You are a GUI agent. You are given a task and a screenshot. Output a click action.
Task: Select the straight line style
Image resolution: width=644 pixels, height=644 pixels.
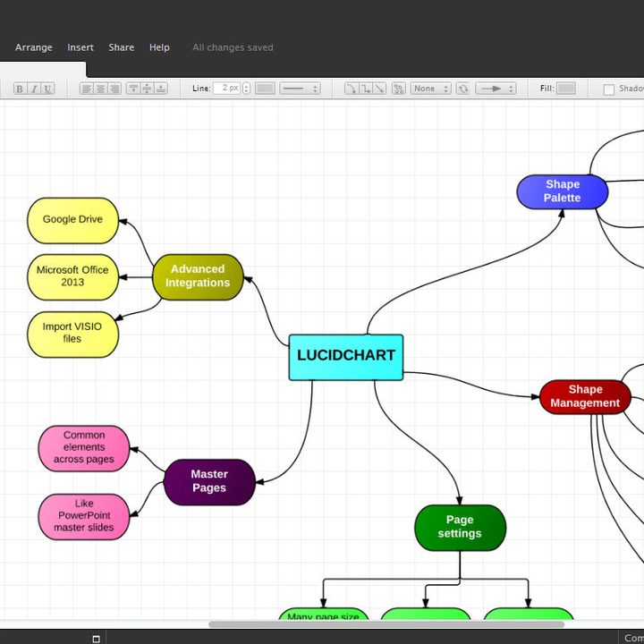point(379,89)
